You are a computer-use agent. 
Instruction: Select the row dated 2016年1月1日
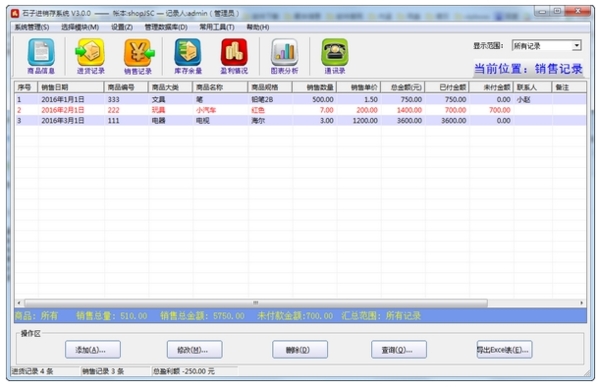click(300, 99)
